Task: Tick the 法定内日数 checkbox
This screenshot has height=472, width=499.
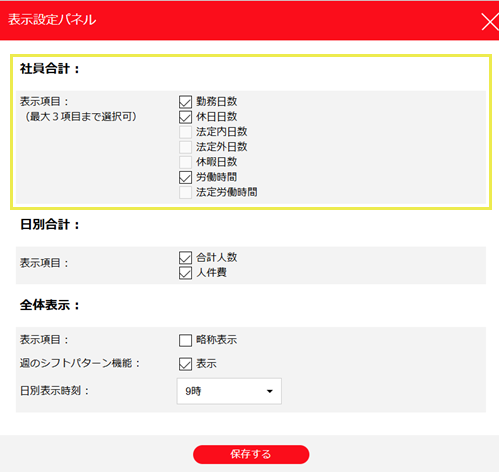Action: pos(185,132)
